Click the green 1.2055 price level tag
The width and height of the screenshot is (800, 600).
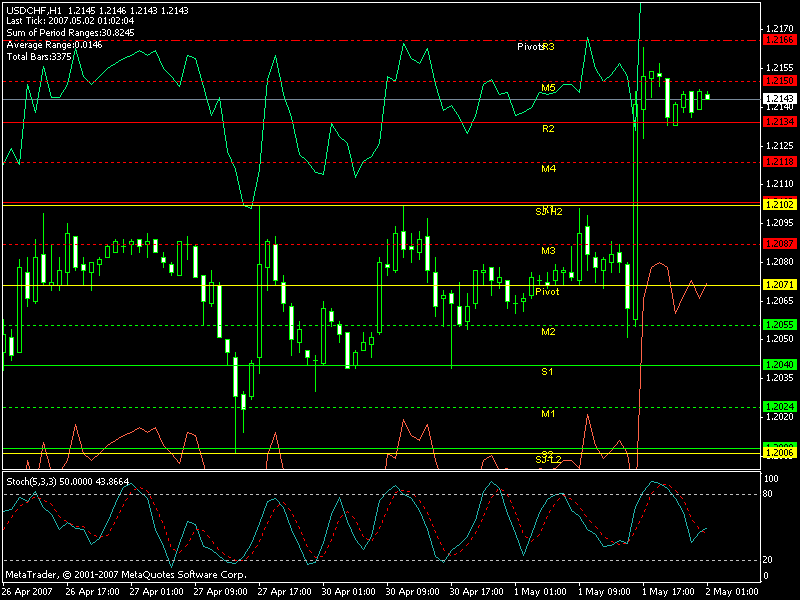(x=779, y=325)
